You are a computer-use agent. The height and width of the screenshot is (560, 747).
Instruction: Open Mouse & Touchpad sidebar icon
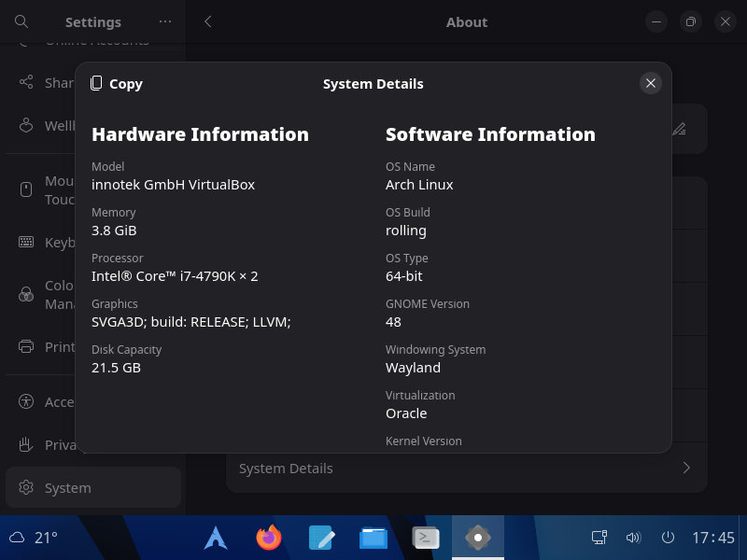point(26,189)
